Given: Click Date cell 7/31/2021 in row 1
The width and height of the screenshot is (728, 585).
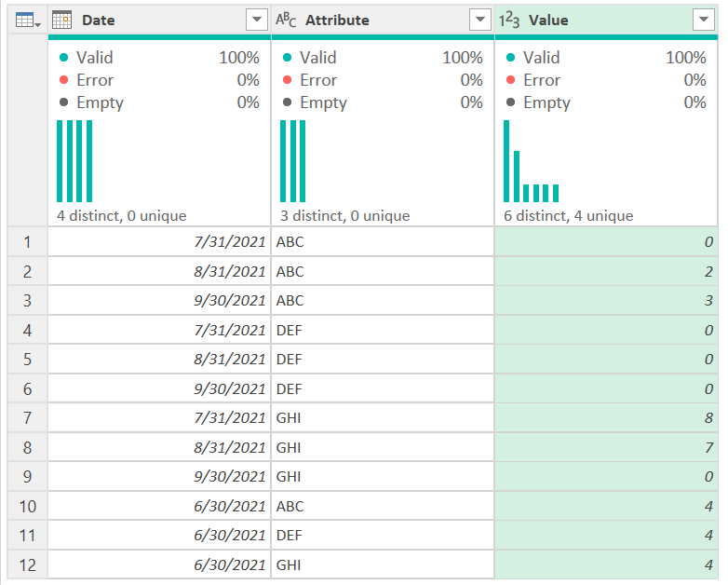Looking at the screenshot, I should click(159, 241).
